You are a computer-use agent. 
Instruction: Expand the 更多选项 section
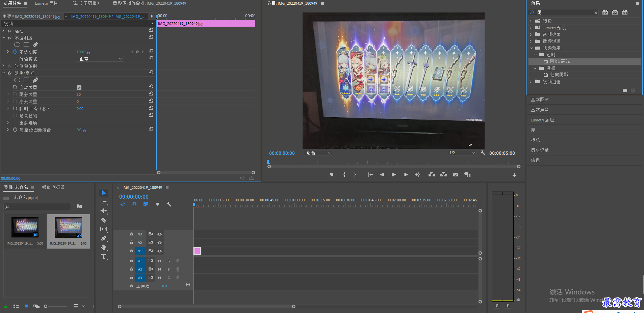[8, 122]
